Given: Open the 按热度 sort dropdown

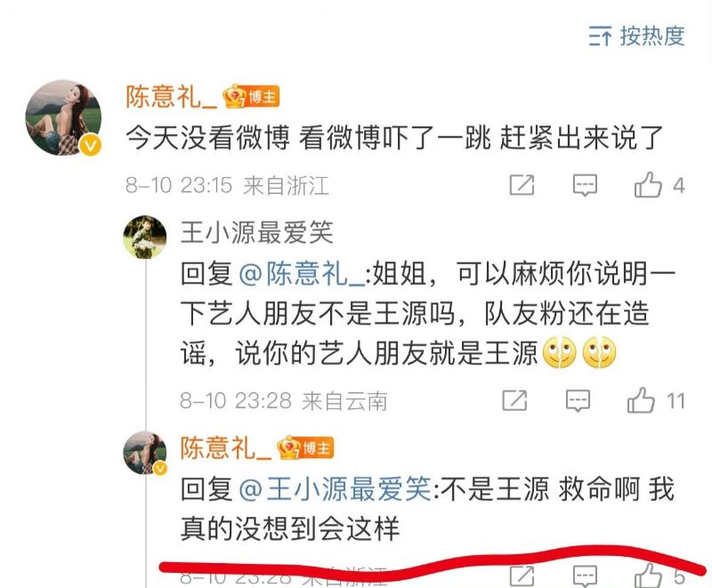Looking at the screenshot, I should [x=636, y=36].
